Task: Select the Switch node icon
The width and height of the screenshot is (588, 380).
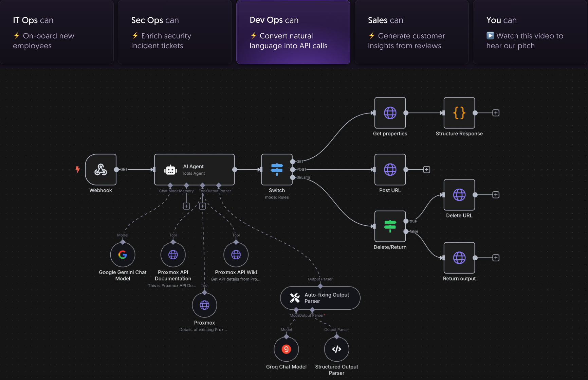Action: tap(277, 170)
